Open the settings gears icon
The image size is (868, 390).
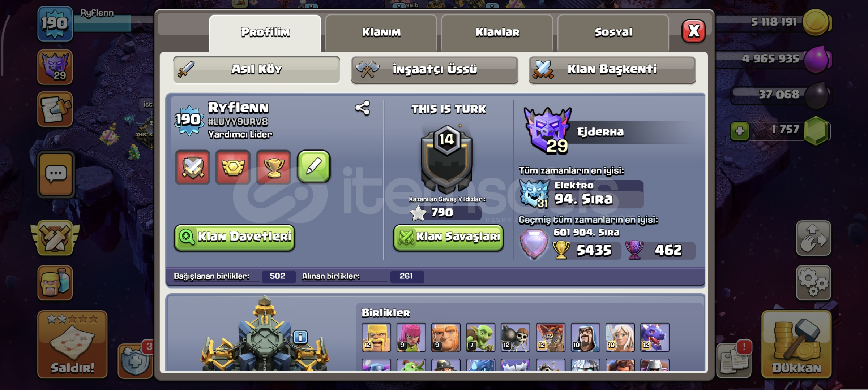coord(813,283)
